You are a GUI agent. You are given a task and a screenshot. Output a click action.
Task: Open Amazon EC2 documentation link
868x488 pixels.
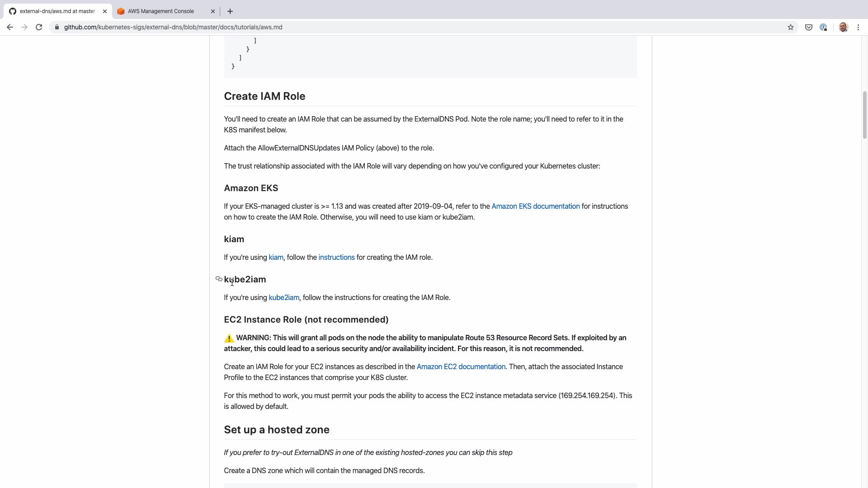point(461,366)
